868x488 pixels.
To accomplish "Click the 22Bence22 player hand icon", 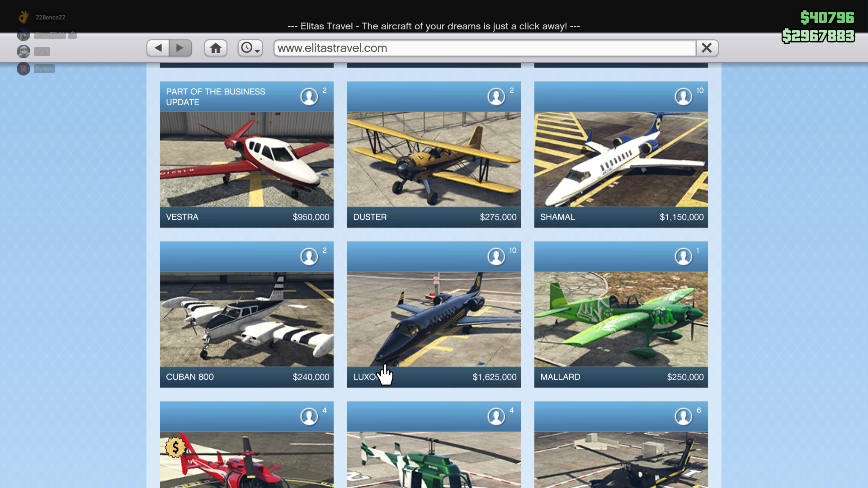I will click(24, 17).
